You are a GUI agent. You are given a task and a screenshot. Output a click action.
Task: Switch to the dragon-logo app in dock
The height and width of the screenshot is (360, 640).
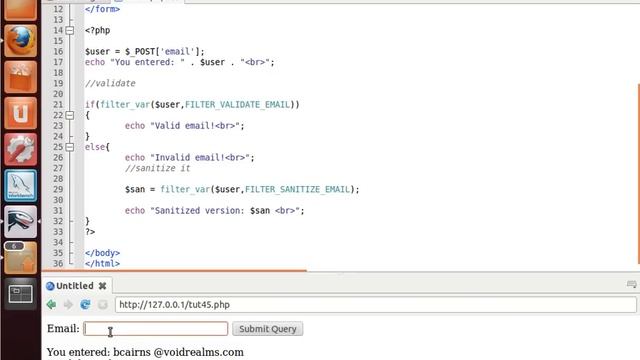tap(20, 222)
